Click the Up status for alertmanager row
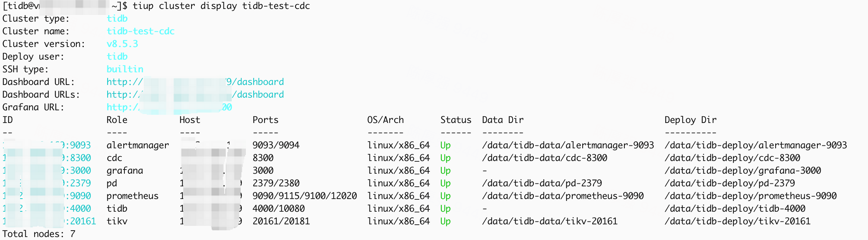The width and height of the screenshot is (868, 240). (x=445, y=145)
